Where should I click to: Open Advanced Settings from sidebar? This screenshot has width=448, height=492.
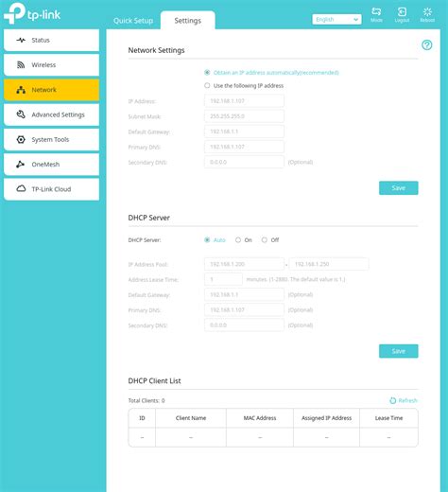(51, 114)
